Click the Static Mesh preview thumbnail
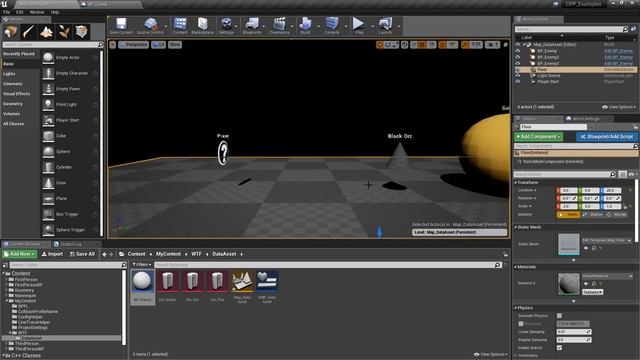Screen dimensions: 640x360 click(569, 244)
